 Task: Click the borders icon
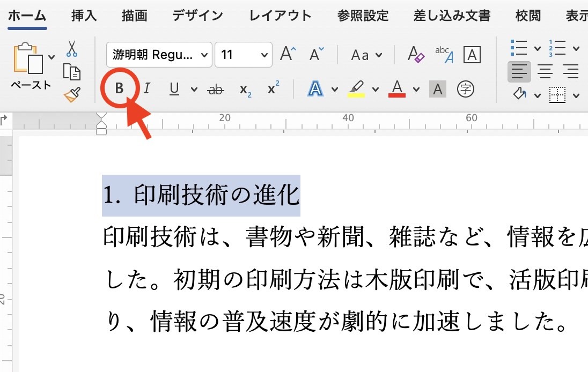557,94
